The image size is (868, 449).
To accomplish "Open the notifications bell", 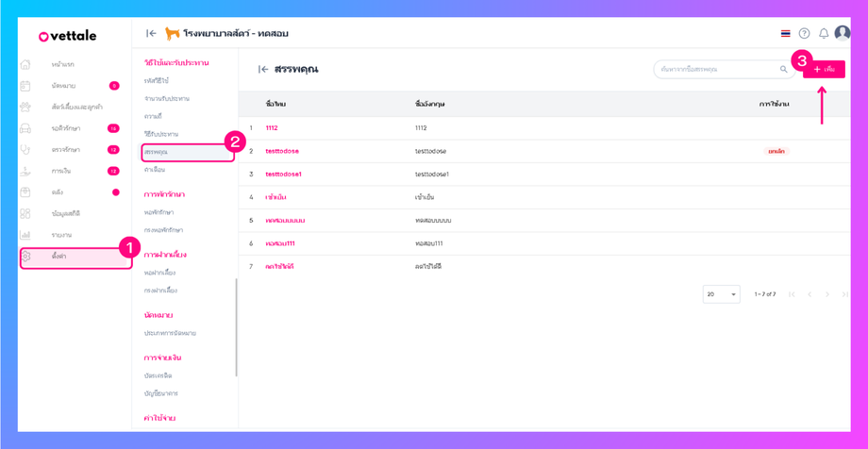I will (x=824, y=34).
